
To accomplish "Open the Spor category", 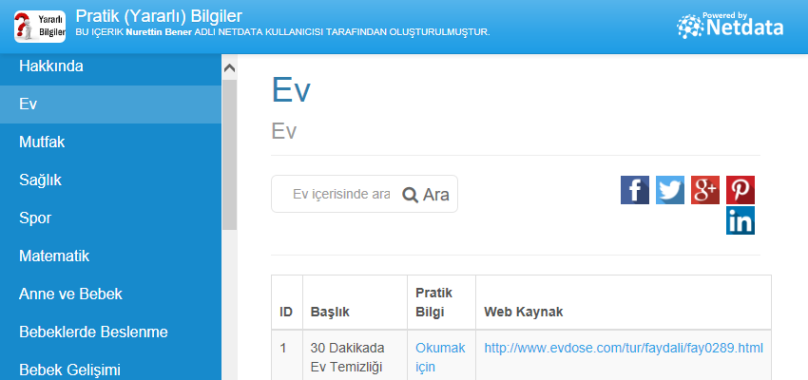I will (x=110, y=218).
